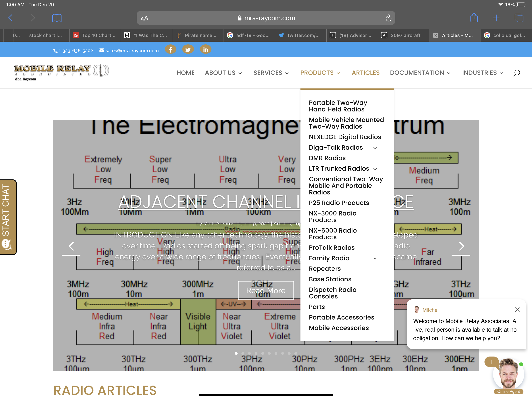Screen dimensions: 532x399
Task: Open the Twitter social icon
Action: click(x=188, y=49)
